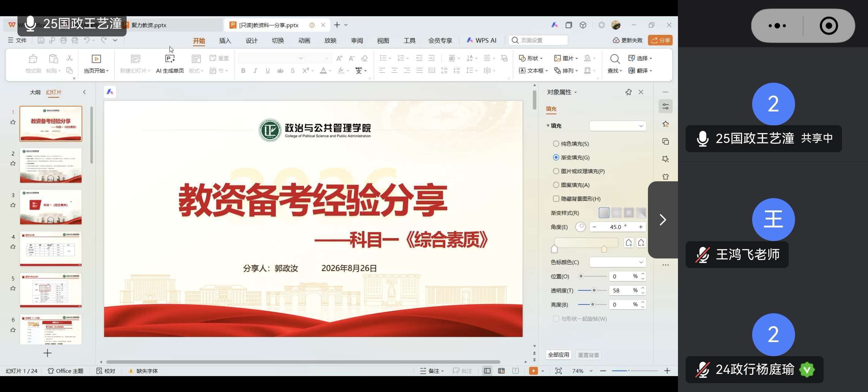Apply italic formatting in the ribbon
Image resolution: width=868 pixels, height=392 pixels.
(x=255, y=71)
